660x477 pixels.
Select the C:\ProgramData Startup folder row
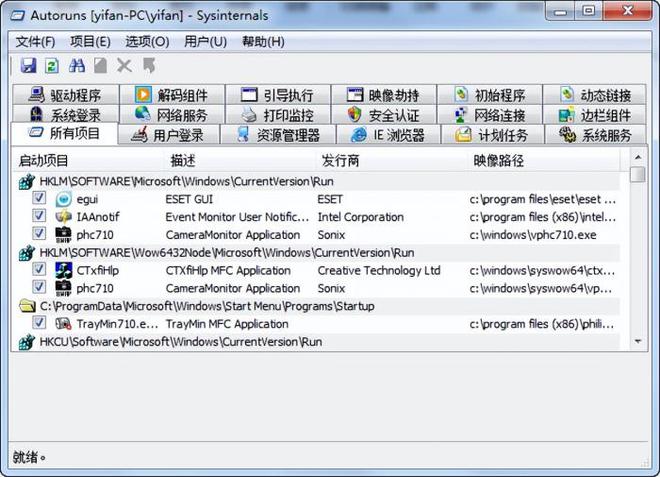tap(317, 306)
